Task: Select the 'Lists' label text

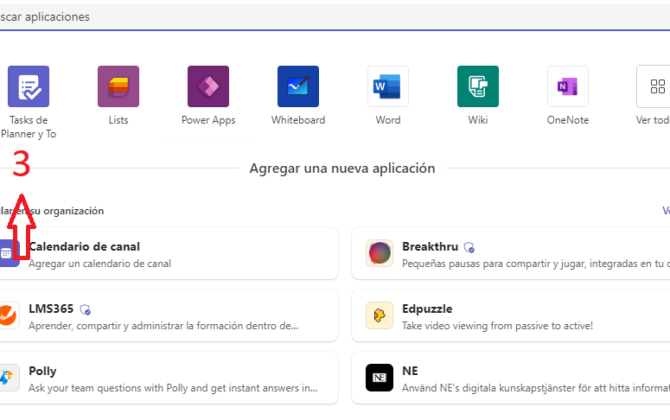Action: 118,120
